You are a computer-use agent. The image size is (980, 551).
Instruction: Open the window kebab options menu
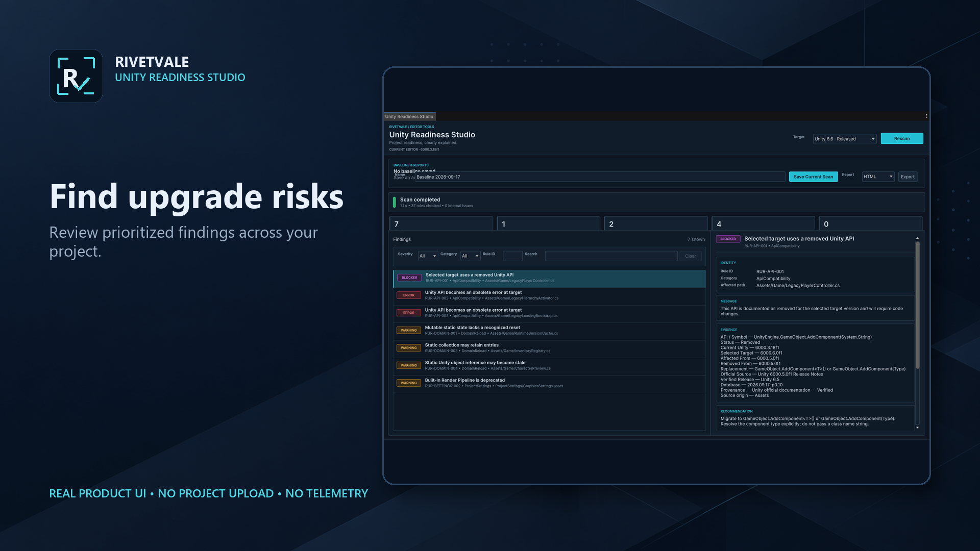(926, 116)
